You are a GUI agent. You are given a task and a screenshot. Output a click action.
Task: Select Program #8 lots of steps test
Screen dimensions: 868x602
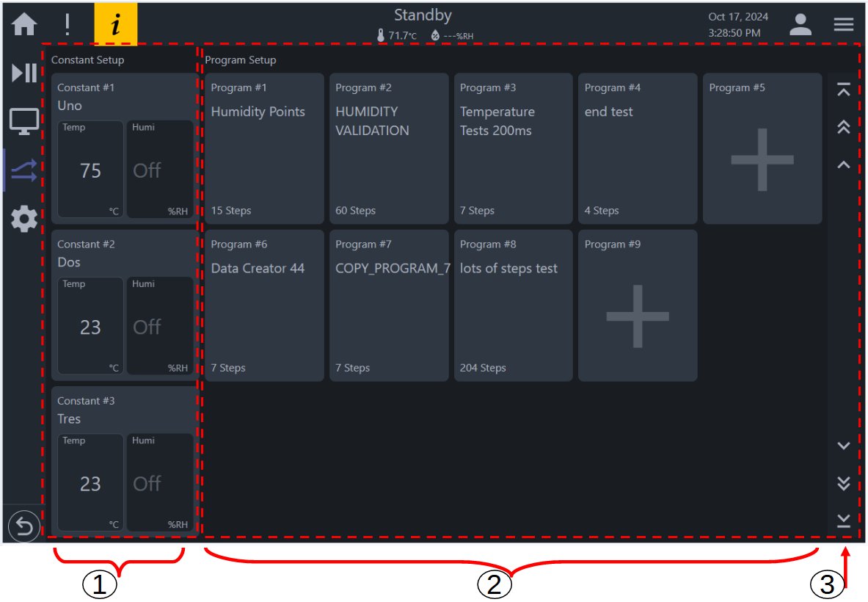click(513, 305)
